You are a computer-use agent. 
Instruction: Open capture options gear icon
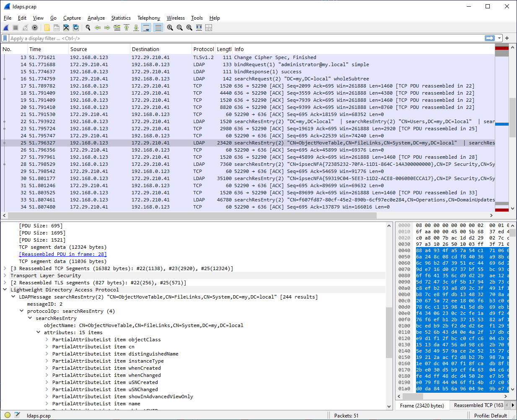click(x=35, y=28)
